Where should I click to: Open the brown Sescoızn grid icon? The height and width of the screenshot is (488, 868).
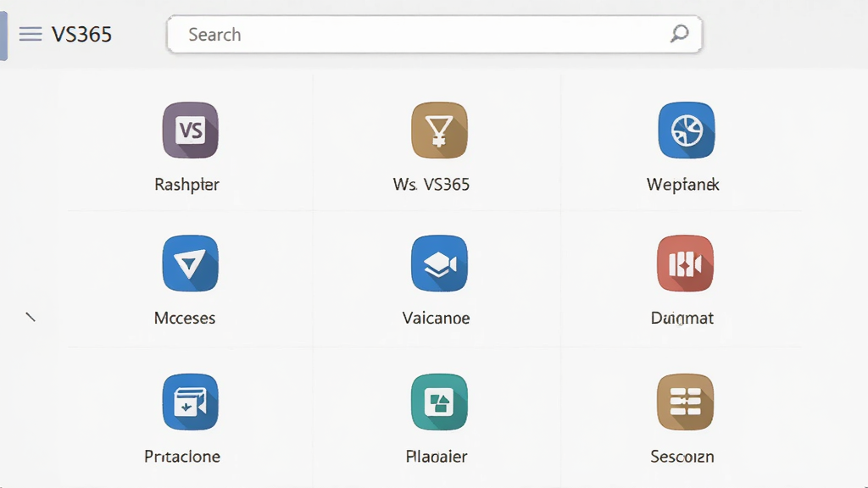tap(685, 402)
